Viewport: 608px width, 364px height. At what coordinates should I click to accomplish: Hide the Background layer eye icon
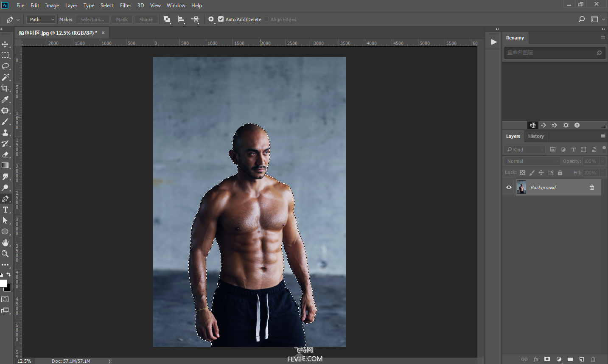click(x=509, y=187)
